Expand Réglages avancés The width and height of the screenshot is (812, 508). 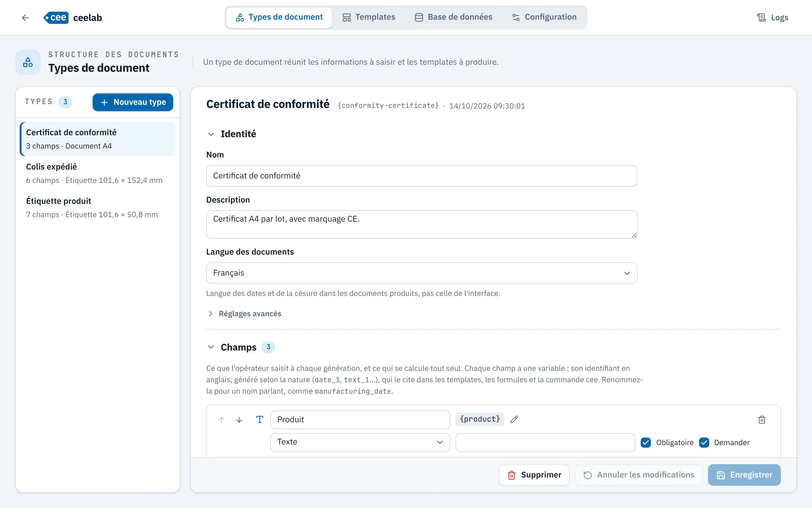coord(244,313)
